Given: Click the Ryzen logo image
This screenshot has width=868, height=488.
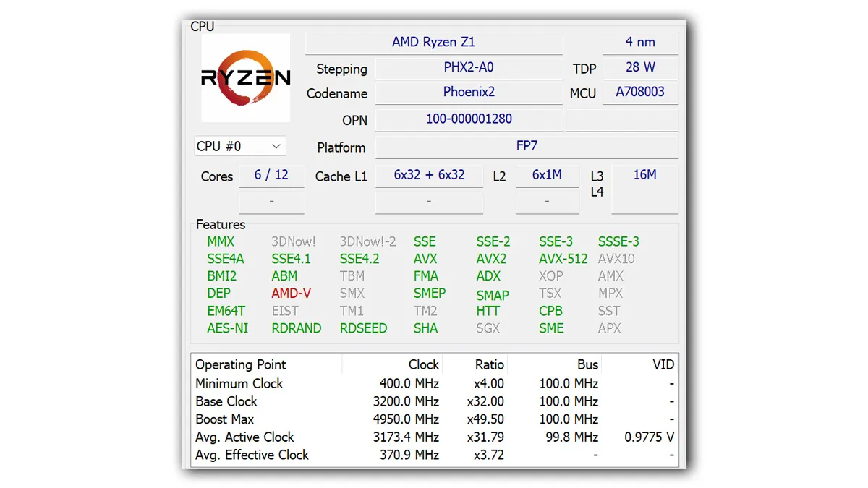Looking at the screenshot, I should (246, 77).
